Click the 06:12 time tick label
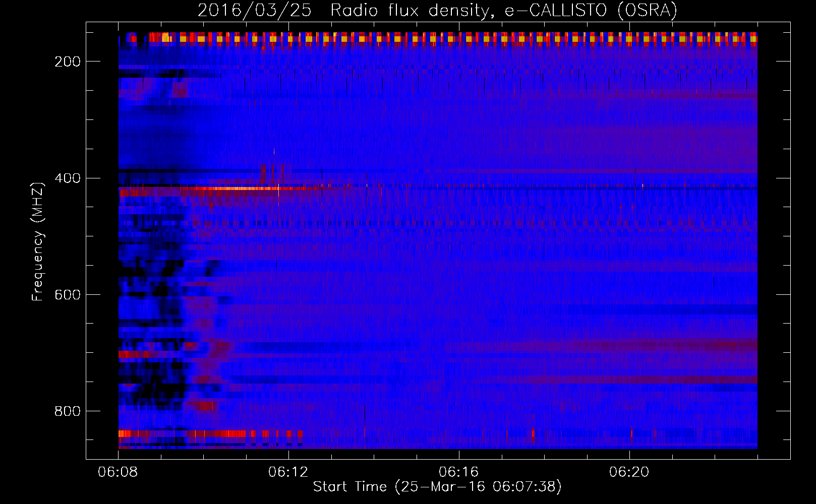The height and width of the screenshot is (504, 816). coord(288,472)
